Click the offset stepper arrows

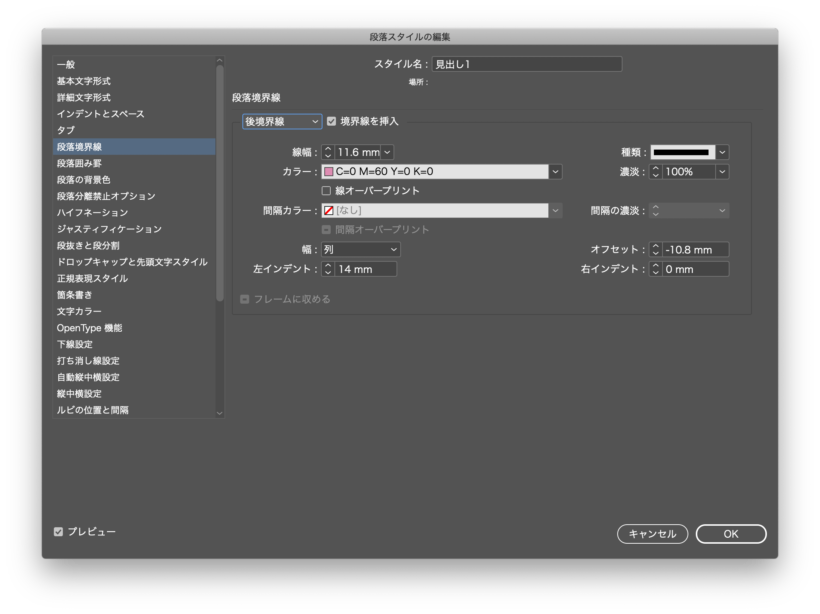656,249
